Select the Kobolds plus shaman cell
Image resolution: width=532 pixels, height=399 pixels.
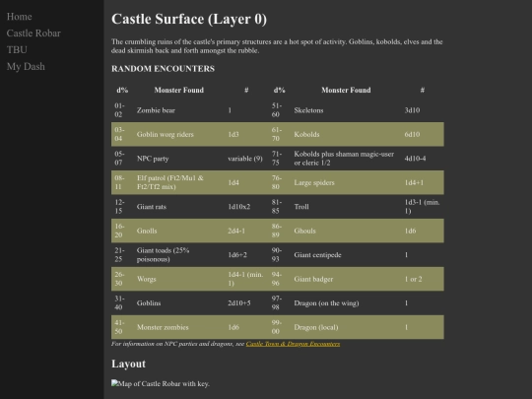[346, 159]
